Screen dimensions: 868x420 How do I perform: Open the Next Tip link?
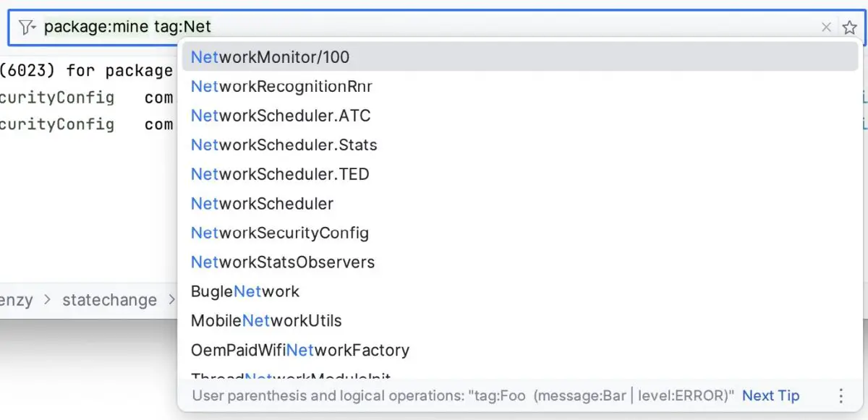pyautogui.click(x=770, y=395)
